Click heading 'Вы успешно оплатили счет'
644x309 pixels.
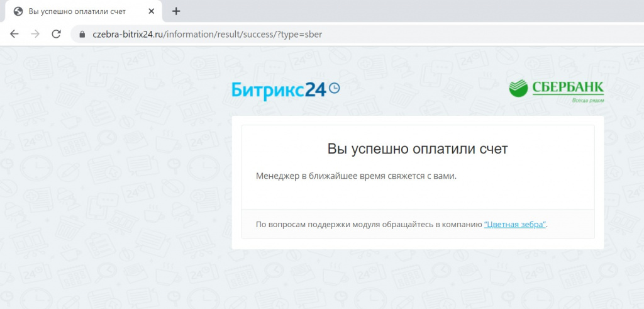tap(418, 149)
